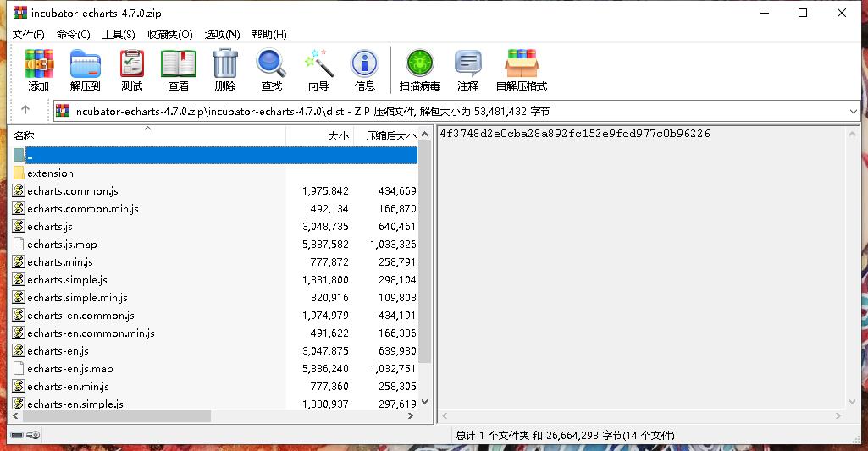868x451 pixels.
Task: Open the Find (查找) magnifier icon
Action: tap(271, 64)
